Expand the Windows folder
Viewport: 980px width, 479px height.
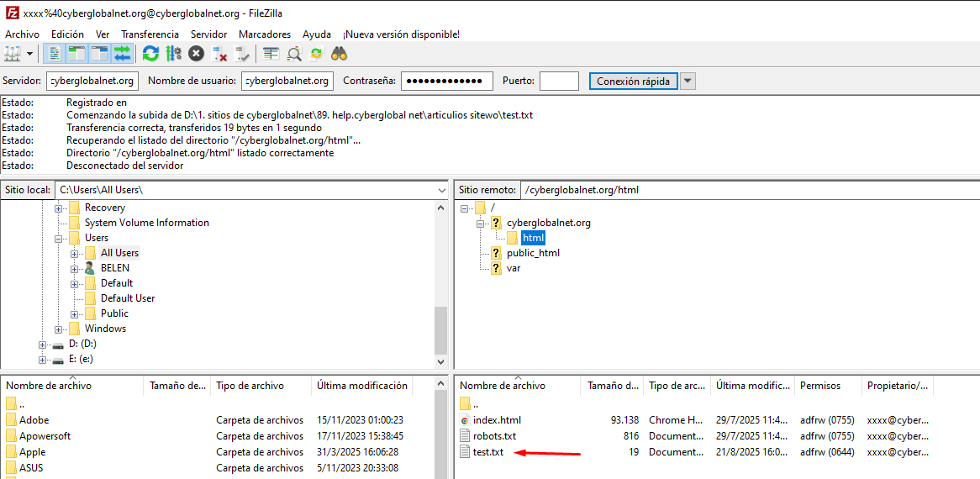(58, 329)
